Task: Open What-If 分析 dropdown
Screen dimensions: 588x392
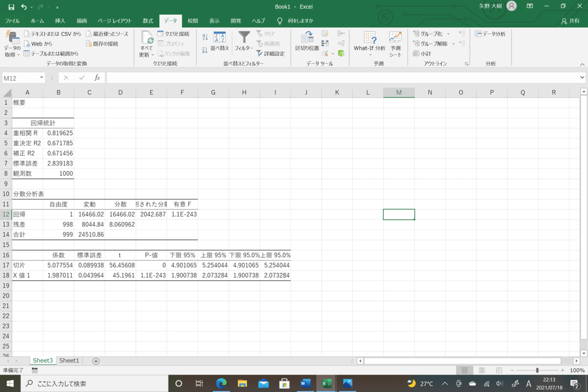Action: 369,43
